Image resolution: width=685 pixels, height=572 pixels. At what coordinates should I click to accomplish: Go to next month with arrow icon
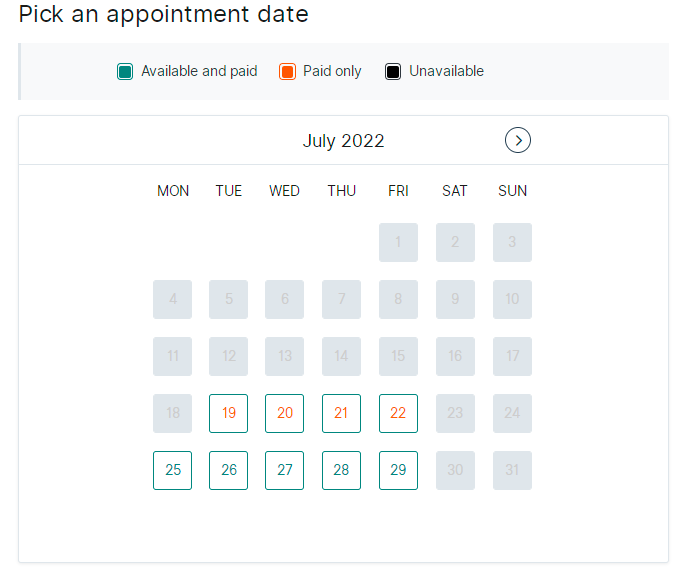tap(518, 140)
